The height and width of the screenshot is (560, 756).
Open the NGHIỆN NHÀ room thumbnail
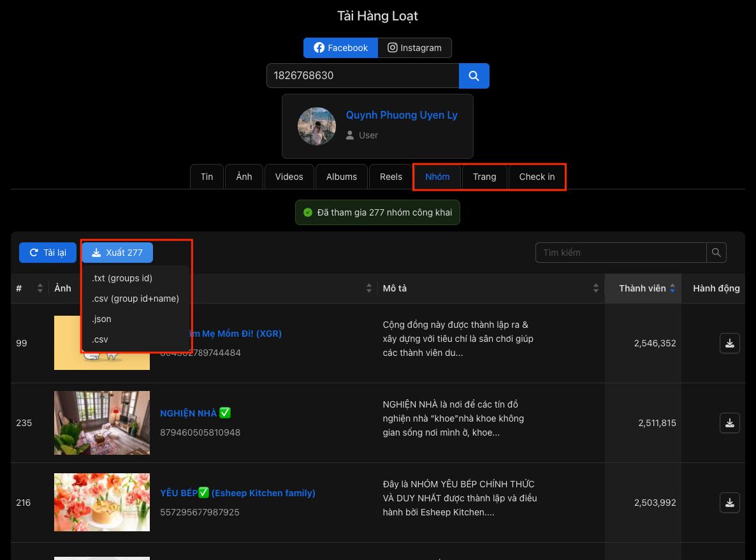(x=102, y=422)
